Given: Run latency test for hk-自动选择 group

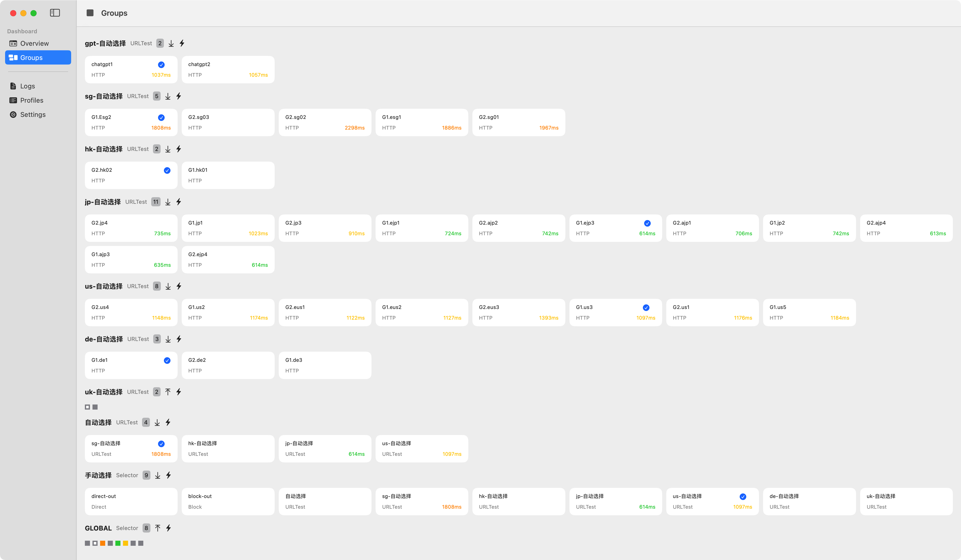Looking at the screenshot, I should (x=178, y=149).
